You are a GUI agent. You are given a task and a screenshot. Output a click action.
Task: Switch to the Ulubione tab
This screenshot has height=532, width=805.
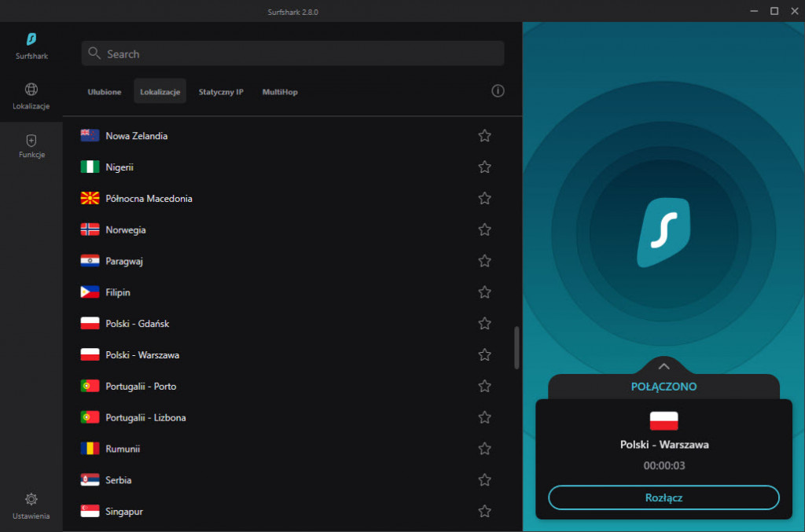point(105,92)
